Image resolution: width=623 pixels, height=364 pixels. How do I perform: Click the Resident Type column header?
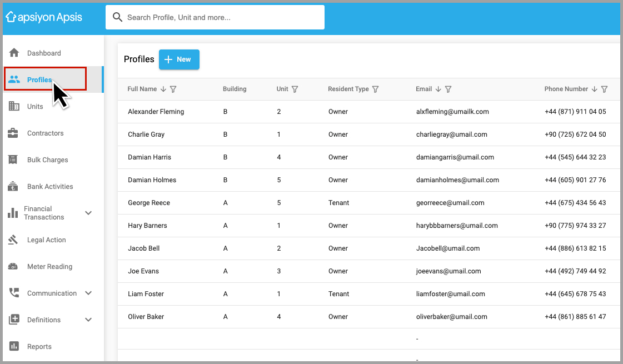[348, 89]
